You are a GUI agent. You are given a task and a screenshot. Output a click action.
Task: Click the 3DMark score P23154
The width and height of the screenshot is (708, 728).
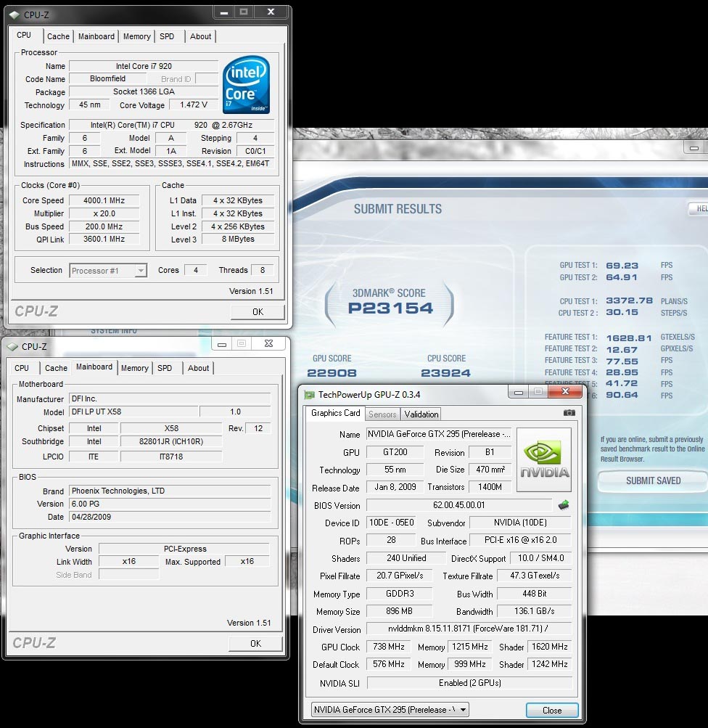(x=390, y=308)
